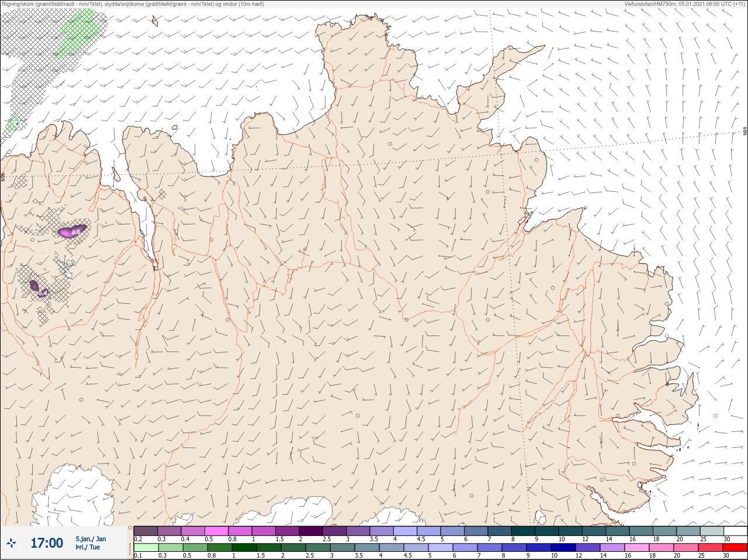Pick the darkest purple 2 swatch in the top scale

point(311,531)
